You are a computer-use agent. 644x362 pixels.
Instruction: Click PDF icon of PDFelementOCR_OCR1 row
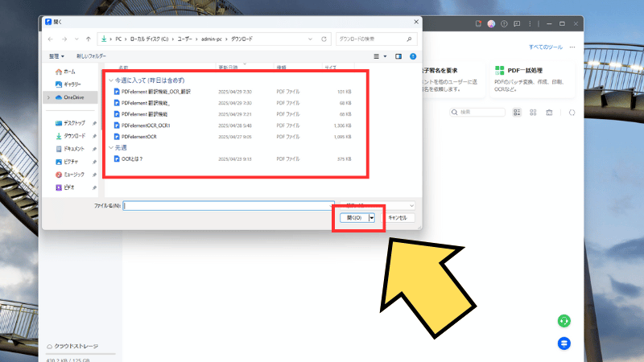coord(117,125)
